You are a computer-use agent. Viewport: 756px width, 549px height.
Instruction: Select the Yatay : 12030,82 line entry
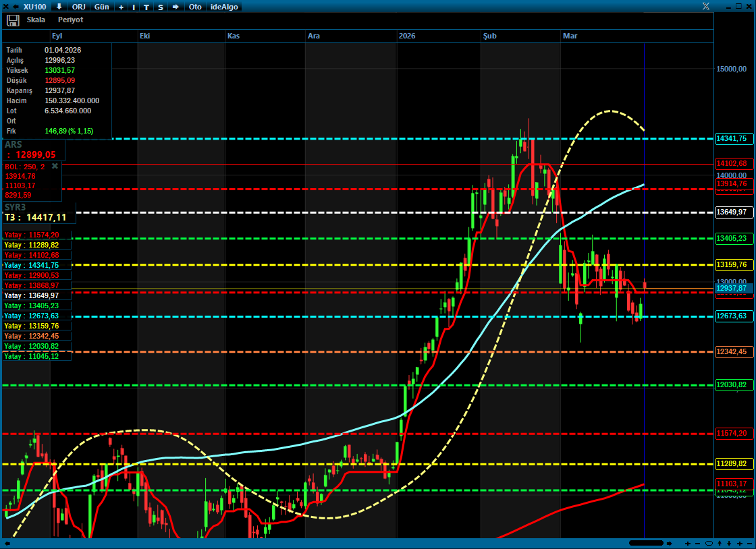pyautogui.click(x=37, y=346)
